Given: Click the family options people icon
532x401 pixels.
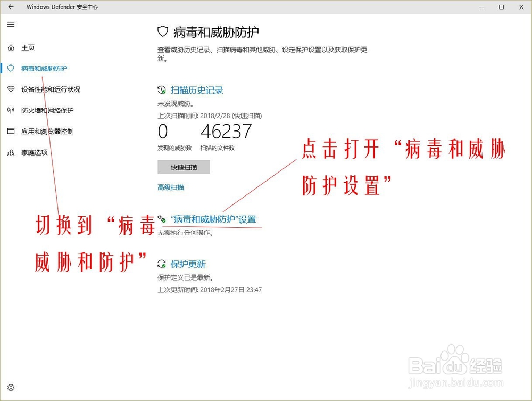Looking at the screenshot, I should point(11,152).
